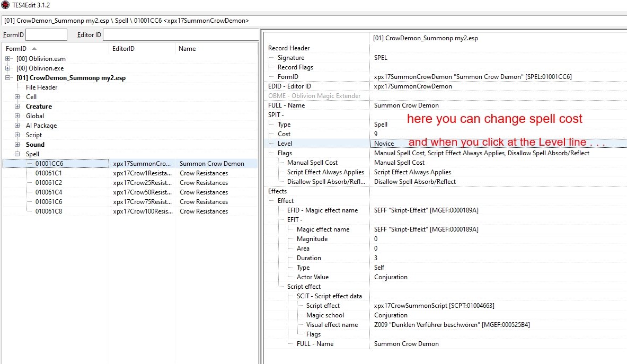Expand the AI Package group
Screen dimensions: 627x364
click(x=17, y=125)
